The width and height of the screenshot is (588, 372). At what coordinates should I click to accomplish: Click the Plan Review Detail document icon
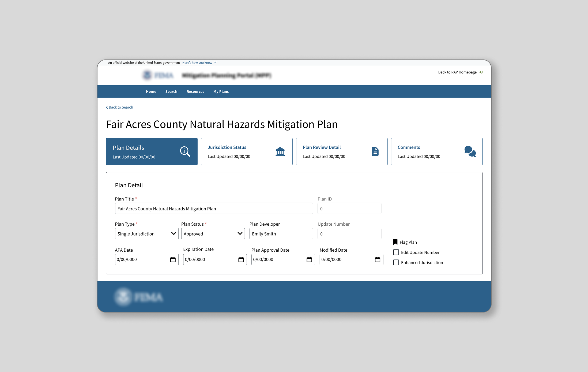[x=375, y=151]
